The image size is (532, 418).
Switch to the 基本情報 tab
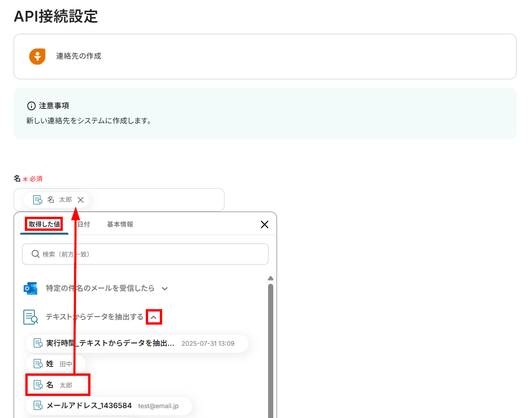coord(120,224)
